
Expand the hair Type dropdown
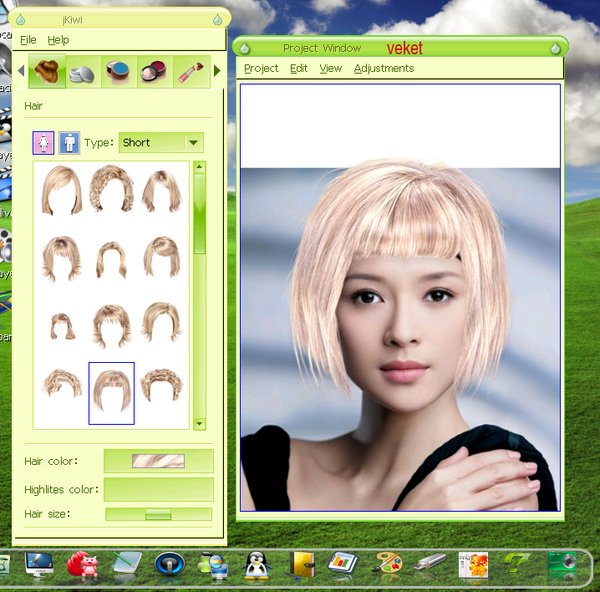(194, 143)
